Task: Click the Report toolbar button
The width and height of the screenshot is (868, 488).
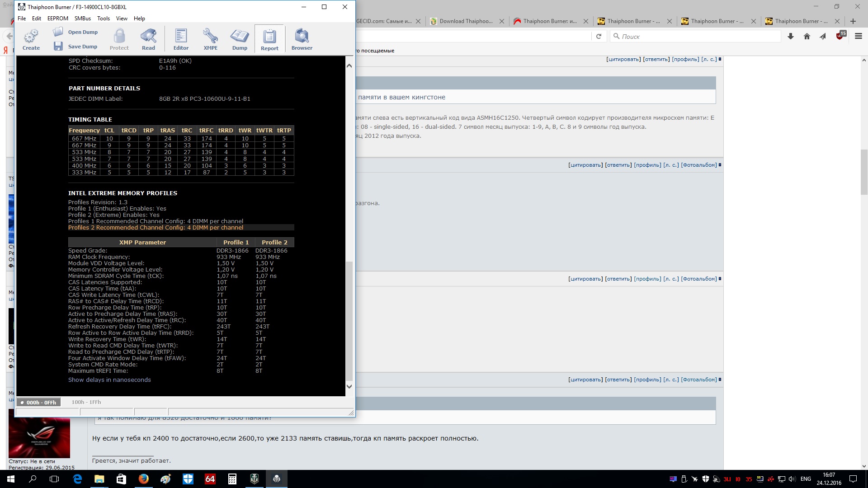Action: coord(269,39)
